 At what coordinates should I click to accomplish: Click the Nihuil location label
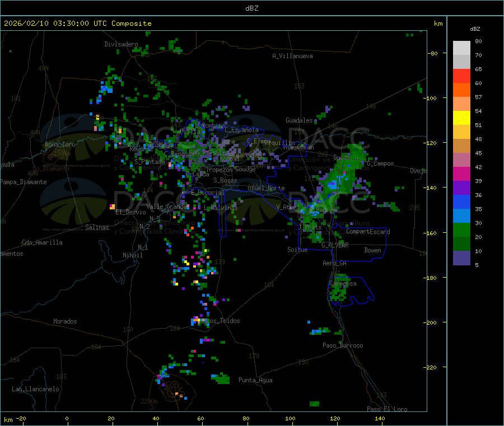(x=132, y=255)
